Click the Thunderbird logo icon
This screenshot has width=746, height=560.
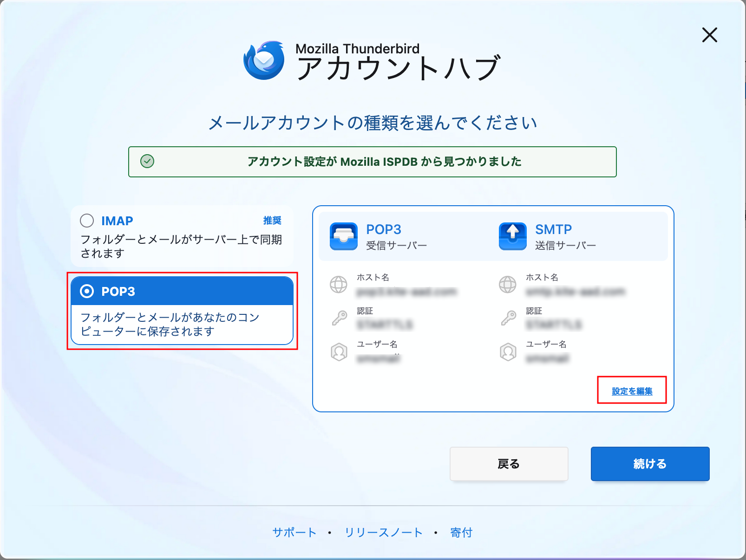tap(264, 60)
